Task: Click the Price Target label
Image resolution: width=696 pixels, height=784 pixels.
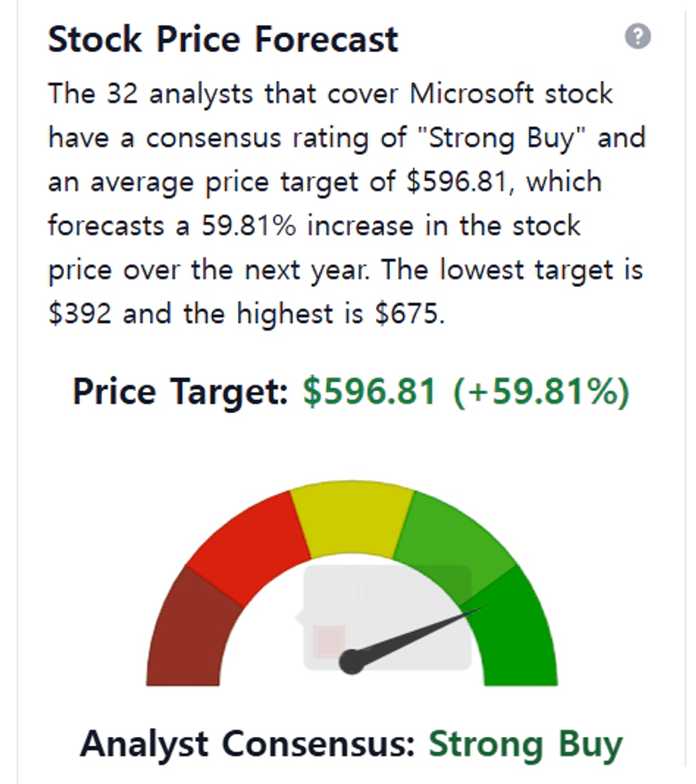Action: click(181, 393)
